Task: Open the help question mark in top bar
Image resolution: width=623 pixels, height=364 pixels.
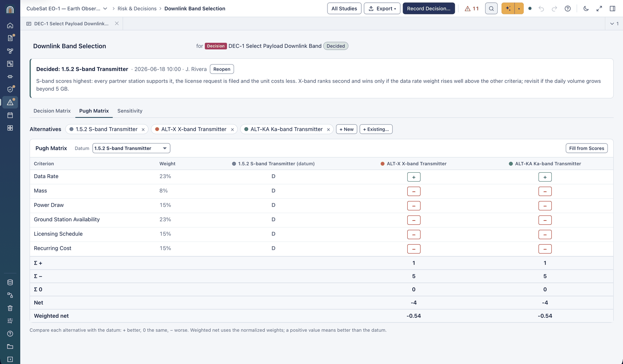Action: click(x=568, y=9)
